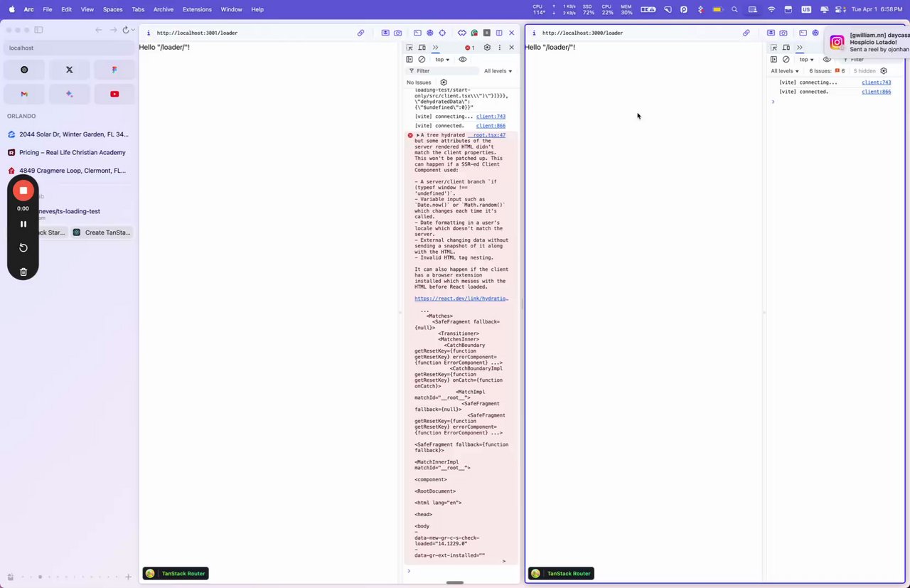
Task: Open the black circle pinned favorite
Action: tap(24, 70)
